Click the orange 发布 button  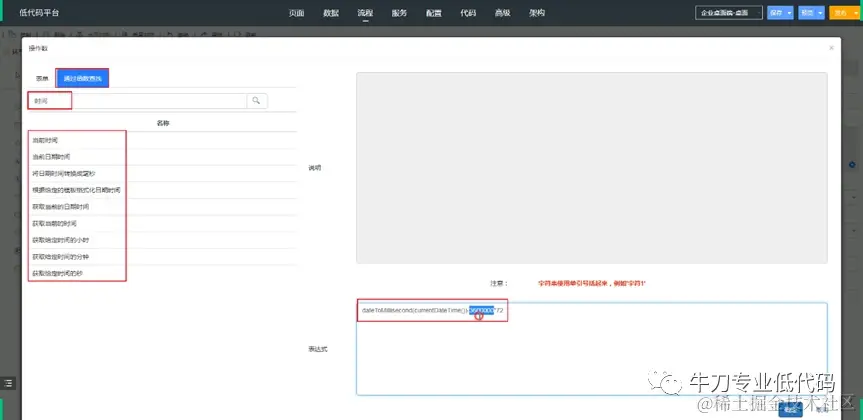coord(840,13)
